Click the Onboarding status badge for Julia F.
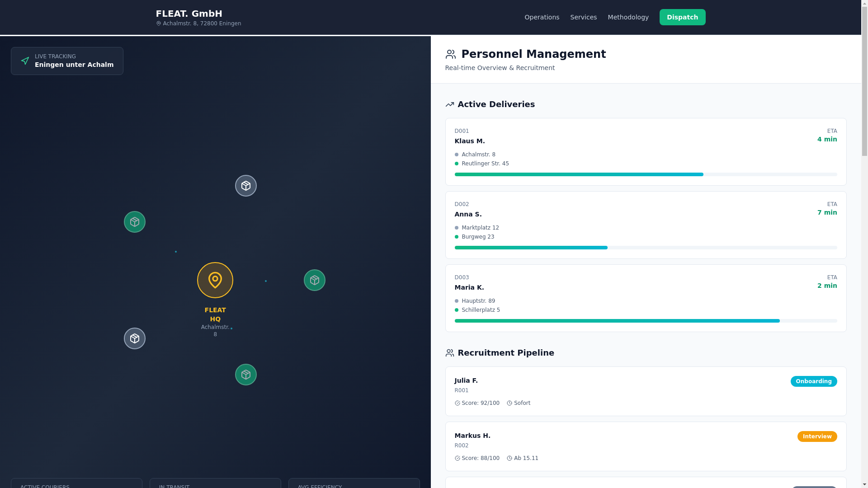 click(814, 381)
